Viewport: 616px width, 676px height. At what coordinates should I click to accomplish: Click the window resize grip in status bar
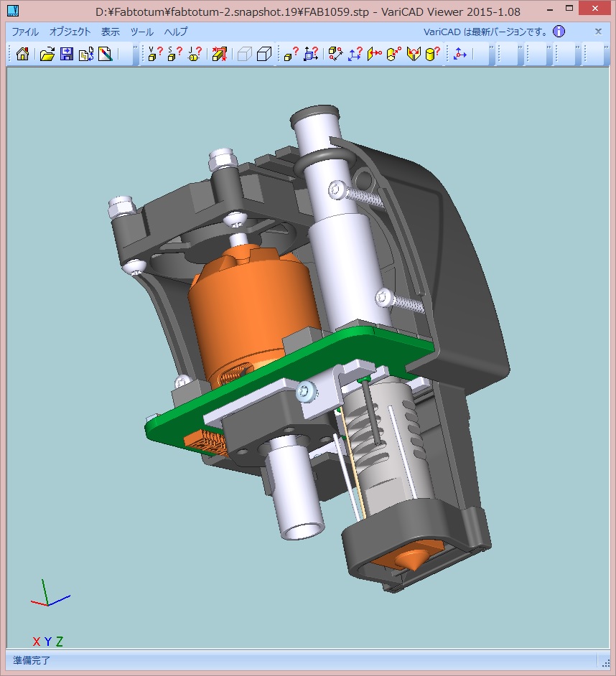click(605, 662)
